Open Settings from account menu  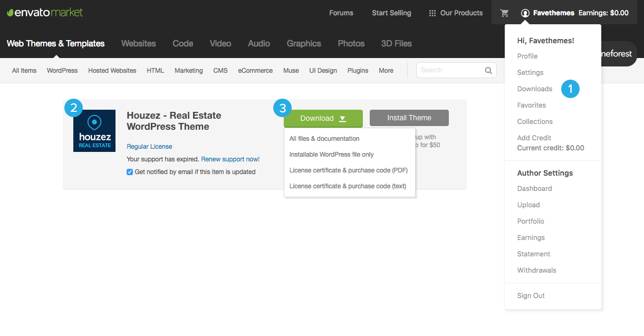[x=531, y=73]
